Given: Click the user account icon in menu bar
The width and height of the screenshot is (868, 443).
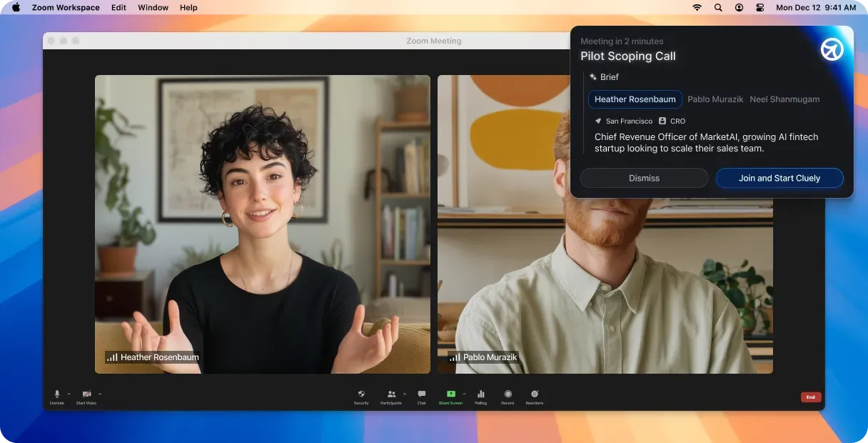Looking at the screenshot, I should (739, 7).
